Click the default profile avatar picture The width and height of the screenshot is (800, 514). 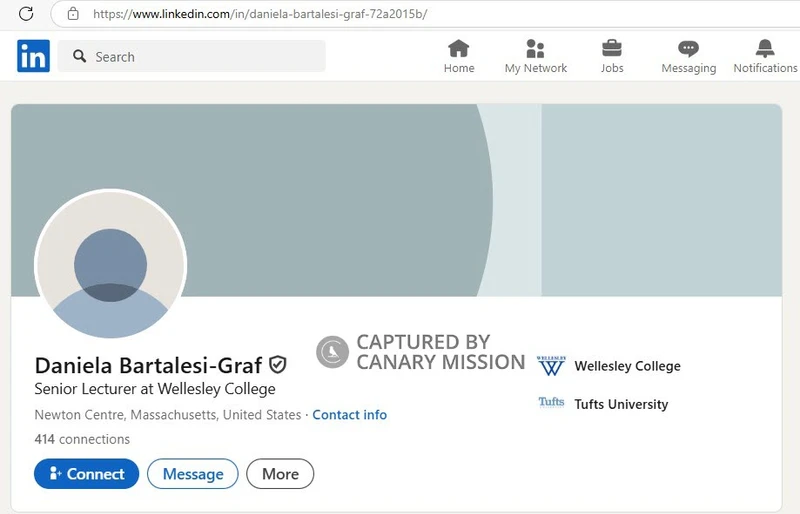point(110,264)
